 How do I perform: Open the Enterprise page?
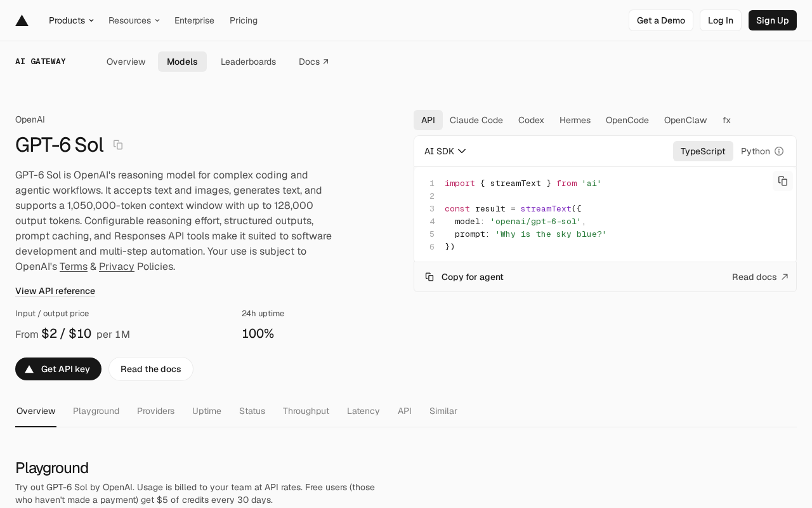[194, 20]
